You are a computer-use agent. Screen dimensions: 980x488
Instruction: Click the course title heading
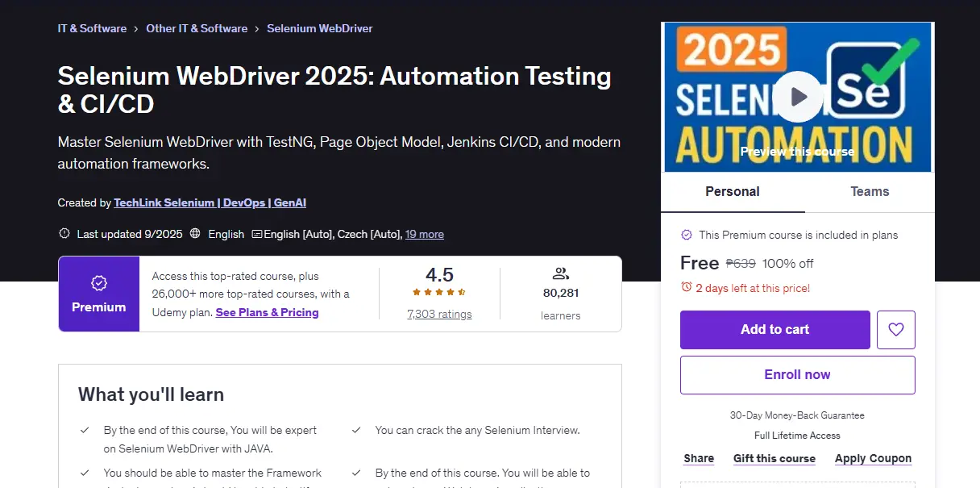334,90
